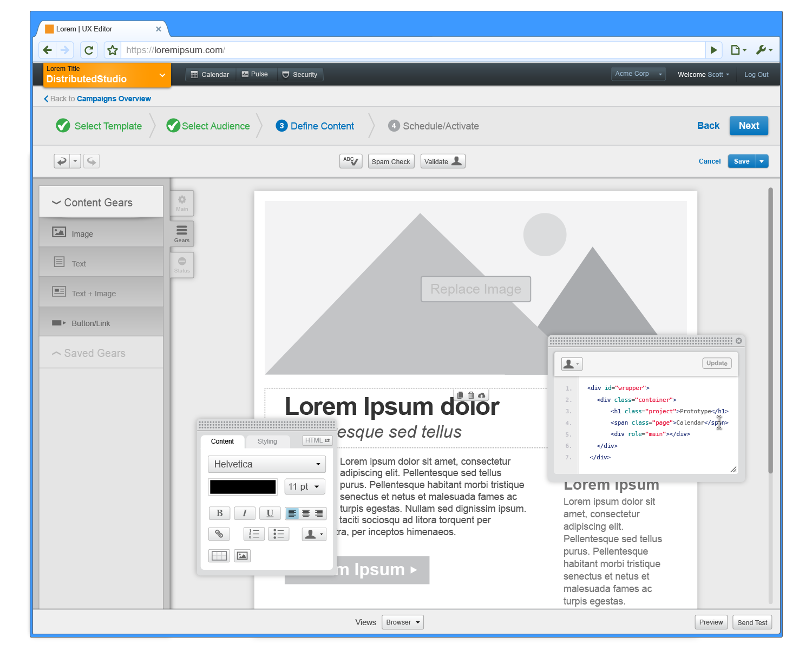Open the Welcome Scott user menu

(x=703, y=75)
